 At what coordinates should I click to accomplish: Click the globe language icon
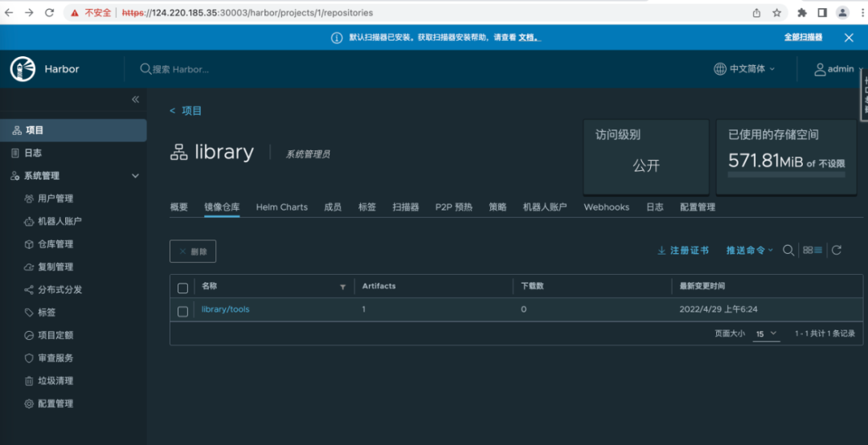719,69
